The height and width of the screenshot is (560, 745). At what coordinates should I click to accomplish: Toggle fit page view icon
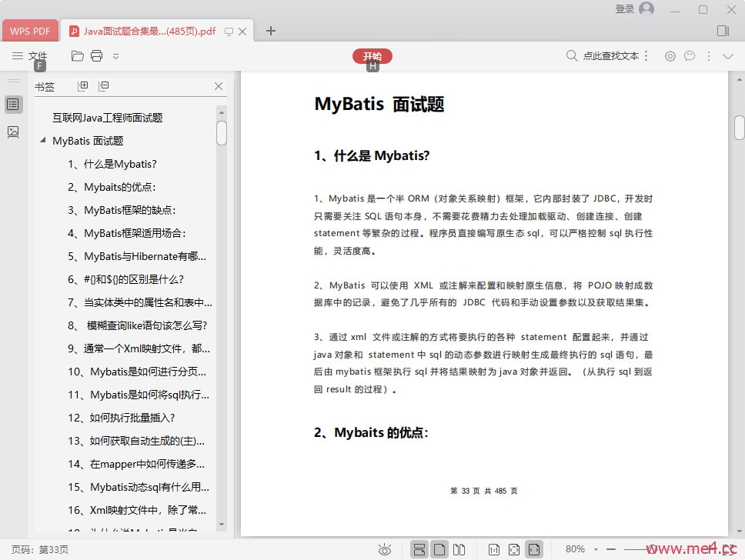pos(514,549)
